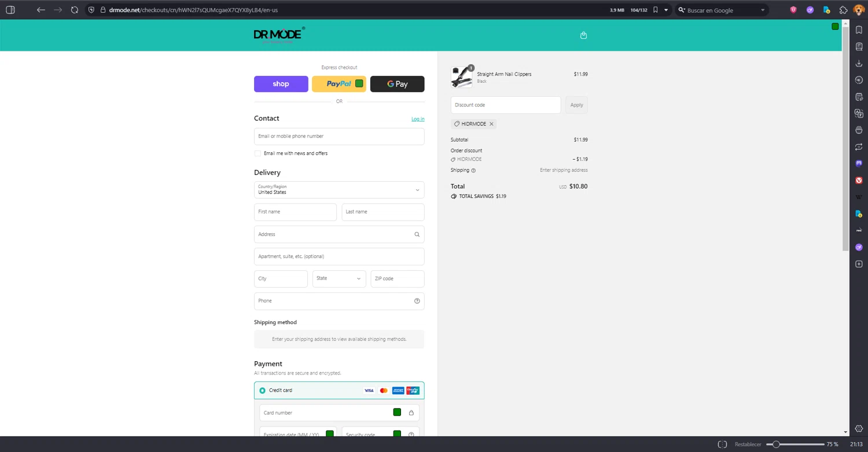Viewport: 868px width, 452px height.
Task: Open the shopping bag cart icon
Action: click(x=583, y=35)
